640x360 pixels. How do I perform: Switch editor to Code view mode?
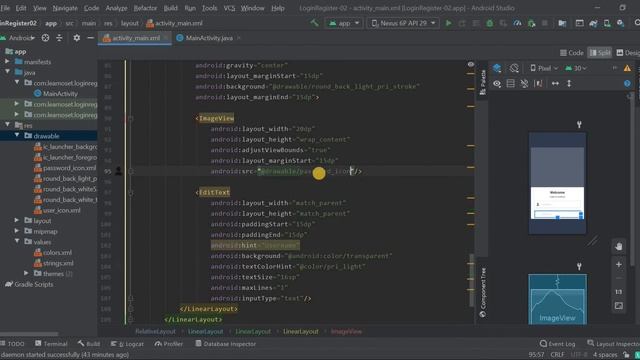(571, 53)
